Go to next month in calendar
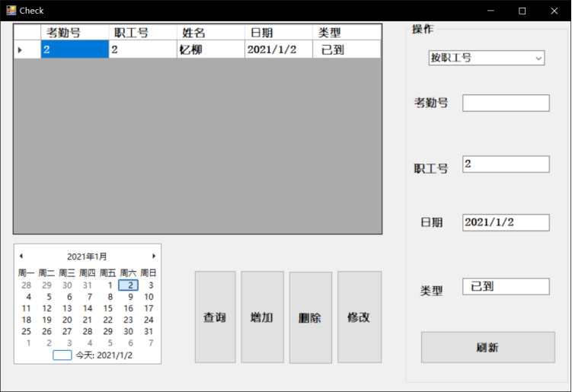The width and height of the screenshot is (572, 392). tap(154, 256)
